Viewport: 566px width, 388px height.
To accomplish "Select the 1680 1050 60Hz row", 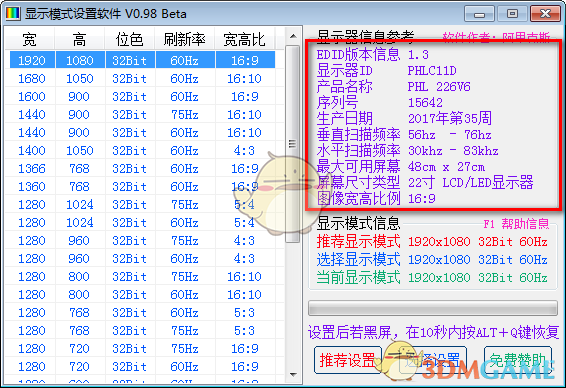I will pyautogui.click(x=142, y=78).
